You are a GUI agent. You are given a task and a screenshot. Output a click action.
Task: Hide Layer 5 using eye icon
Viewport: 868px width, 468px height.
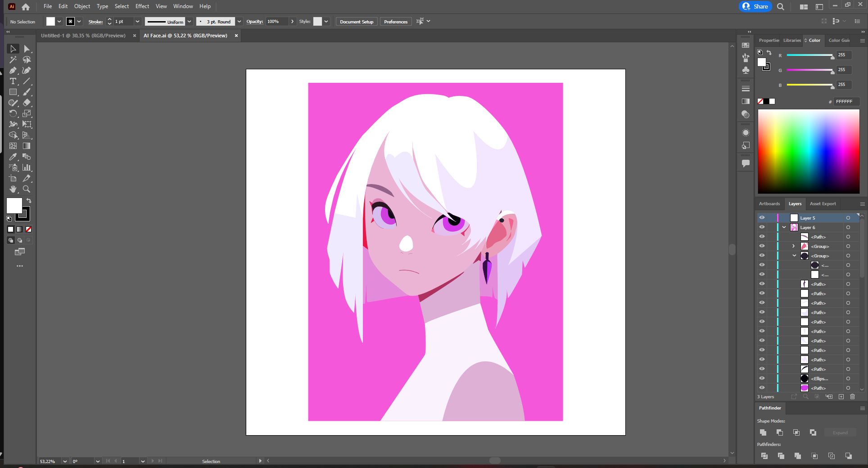pyautogui.click(x=762, y=218)
